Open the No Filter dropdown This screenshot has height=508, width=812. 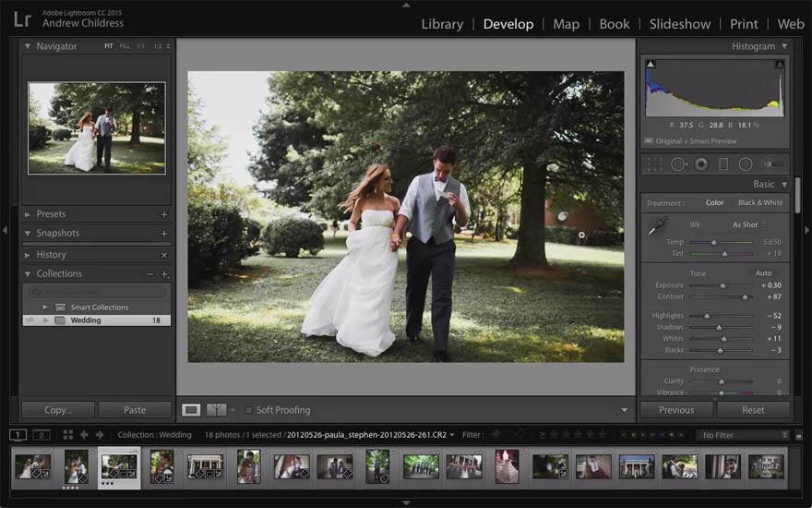[x=744, y=435]
